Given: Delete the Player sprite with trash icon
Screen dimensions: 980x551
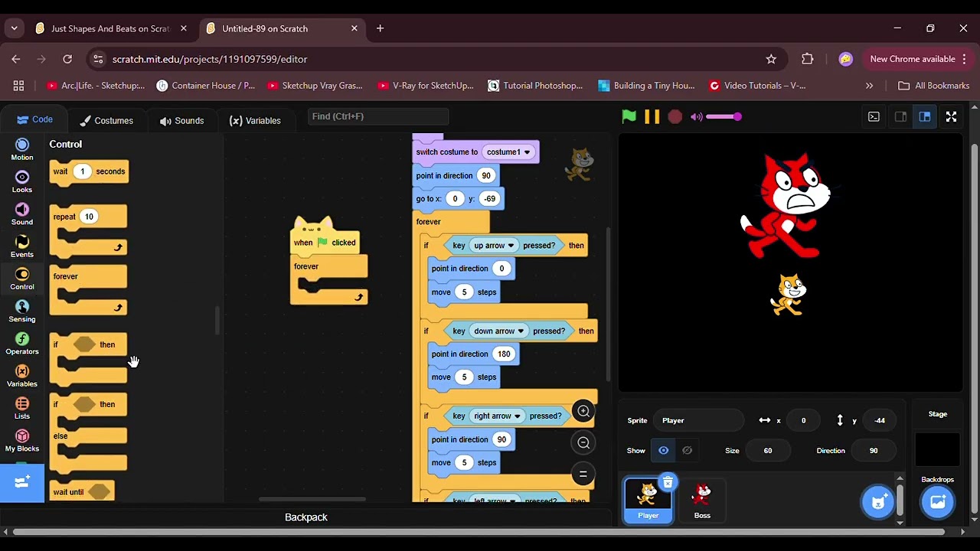Looking at the screenshot, I should click(668, 482).
